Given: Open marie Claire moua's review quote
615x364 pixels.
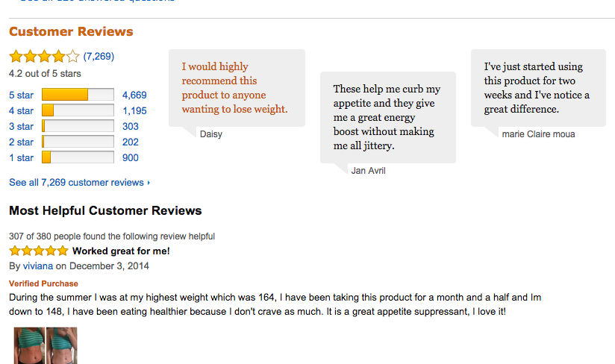Looking at the screenshot, I should pyautogui.click(x=538, y=88).
